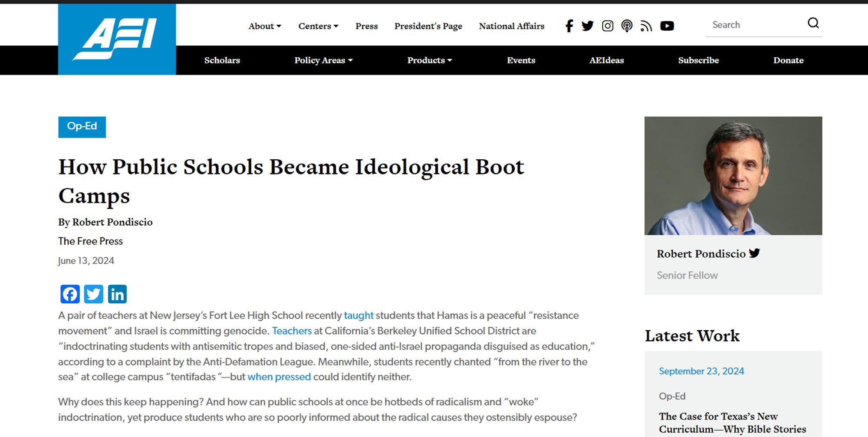Open the Press menu item
The height and width of the screenshot is (437, 868).
tap(367, 26)
